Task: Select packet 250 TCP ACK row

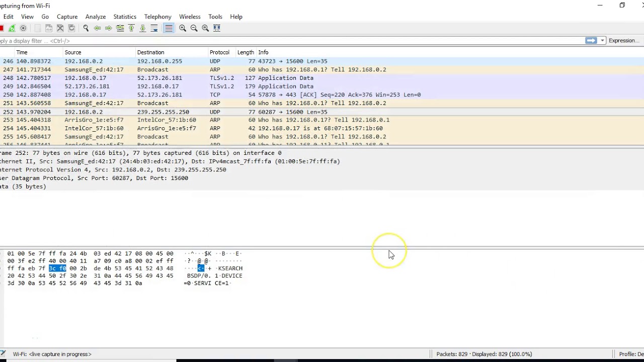Action: [x=322, y=95]
